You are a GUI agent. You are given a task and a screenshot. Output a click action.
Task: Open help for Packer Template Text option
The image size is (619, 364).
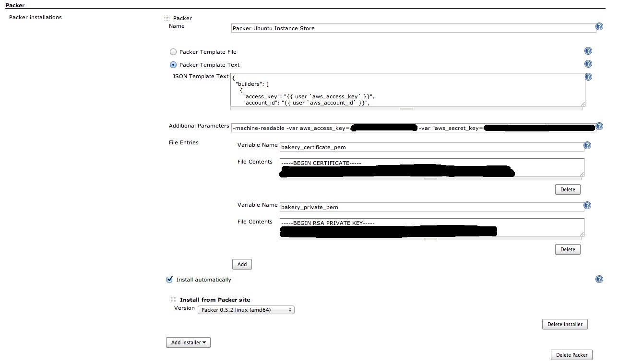click(x=588, y=64)
